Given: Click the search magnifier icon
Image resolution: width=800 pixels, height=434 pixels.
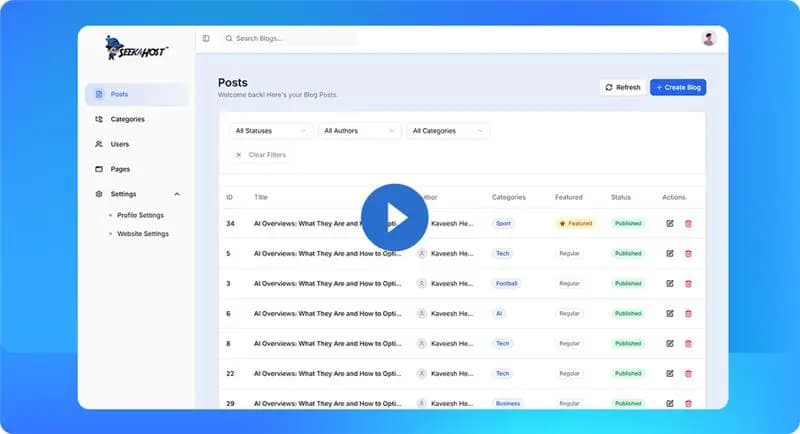Looking at the screenshot, I should [229, 38].
